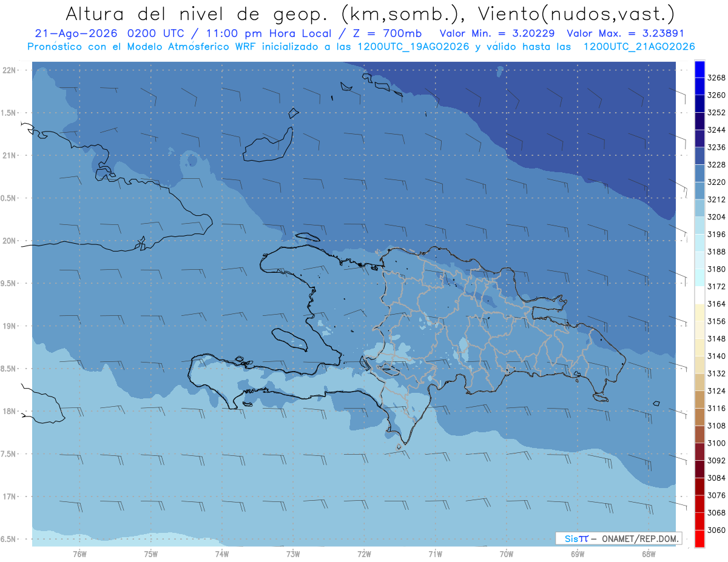Click the 3220 legend value
728x562 pixels.
(x=716, y=182)
